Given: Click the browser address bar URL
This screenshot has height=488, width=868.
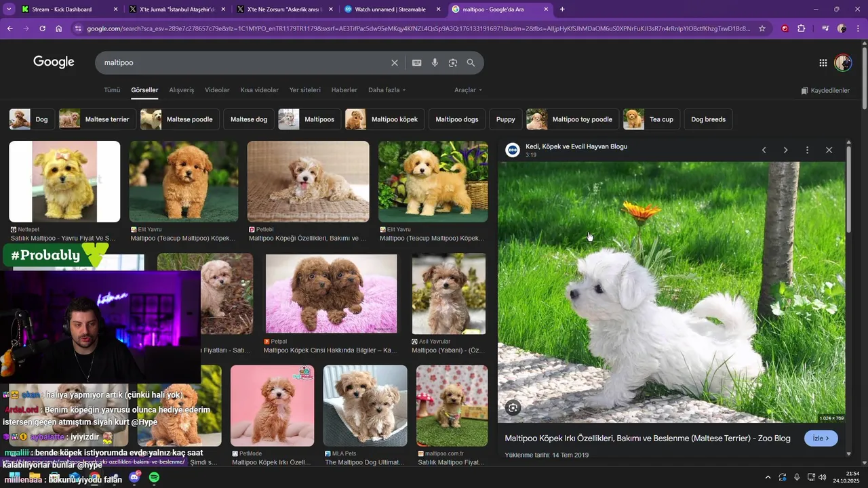Looking at the screenshot, I should point(418,28).
